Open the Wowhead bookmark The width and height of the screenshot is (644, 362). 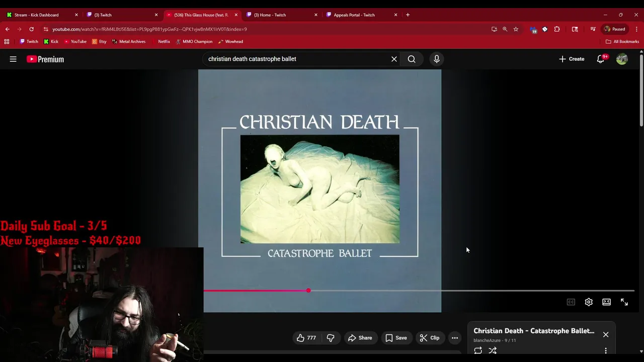click(230, 42)
